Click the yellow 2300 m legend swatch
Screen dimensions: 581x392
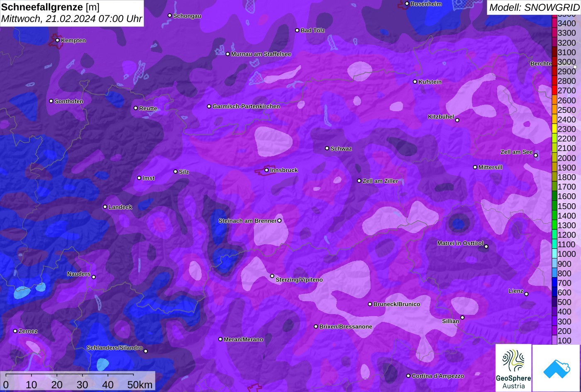554,129
